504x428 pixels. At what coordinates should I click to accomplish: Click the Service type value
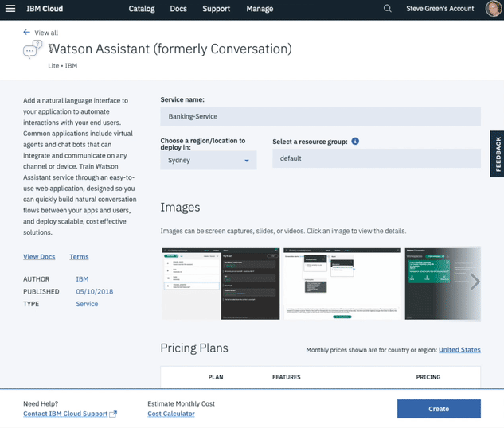(x=87, y=304)
